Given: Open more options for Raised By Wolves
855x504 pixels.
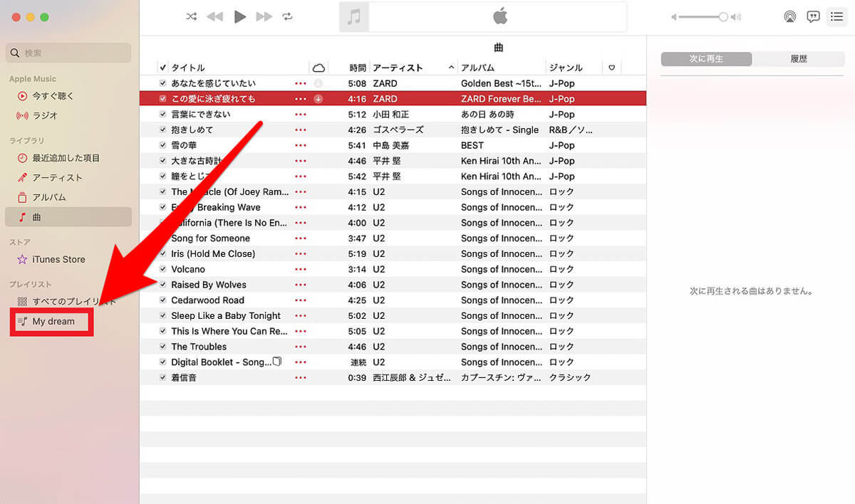Looking at the screenshot, I should [x=301, y=285].
